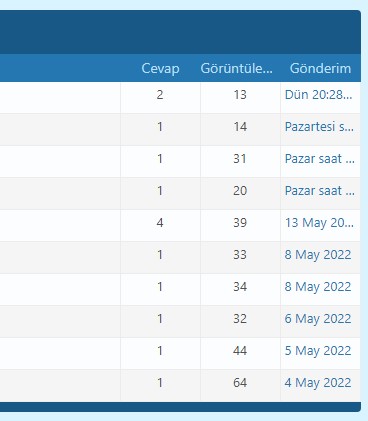Click the view count cell showing 39

click(x=240, y=226)
